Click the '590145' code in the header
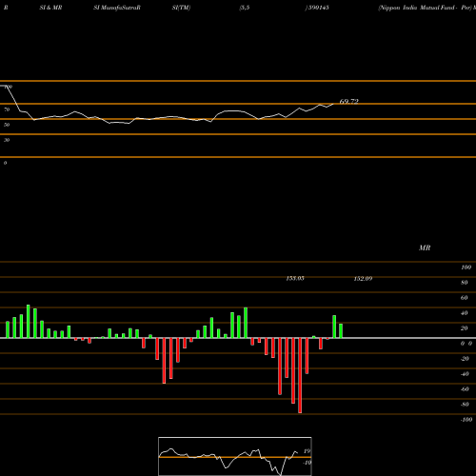 (319, 8)
